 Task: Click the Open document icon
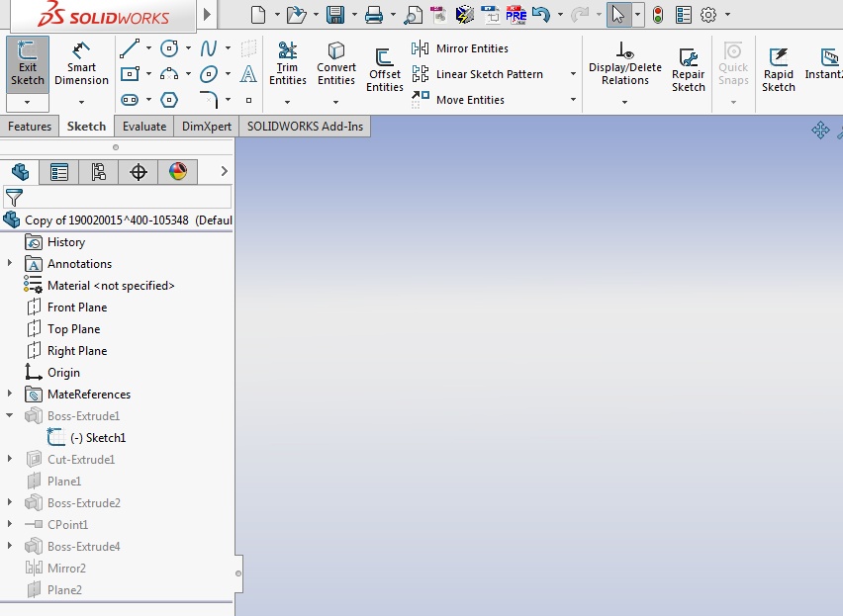click(x=296, y=15)
